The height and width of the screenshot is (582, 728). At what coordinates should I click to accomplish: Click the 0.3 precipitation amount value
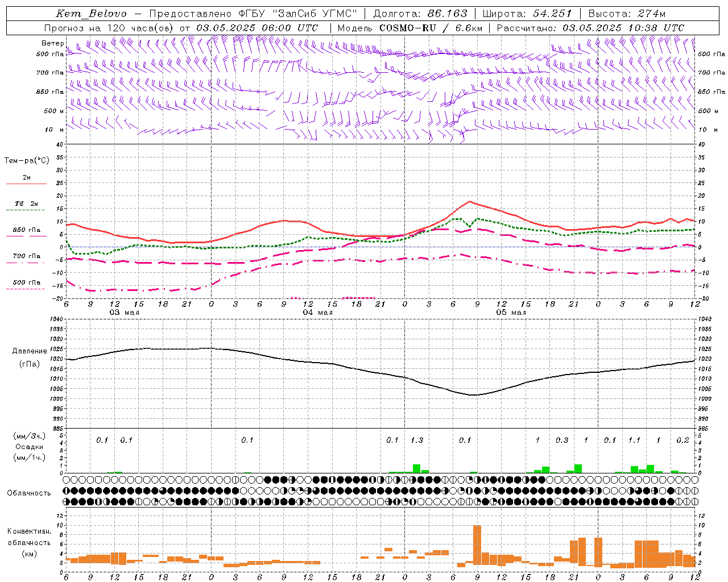tap(561, 440)
